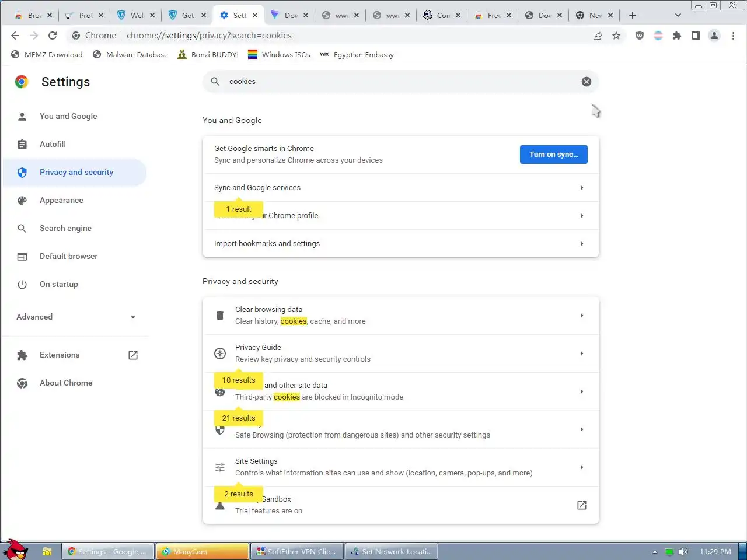Click the trash icon for Clear browsing data
The height and width of the screenshot is (560, 747).
coord(220,316)
